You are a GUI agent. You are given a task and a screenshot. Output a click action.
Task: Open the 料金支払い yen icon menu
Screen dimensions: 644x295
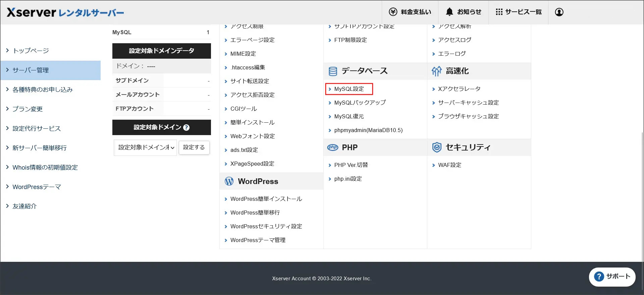(x=410, y=12)
